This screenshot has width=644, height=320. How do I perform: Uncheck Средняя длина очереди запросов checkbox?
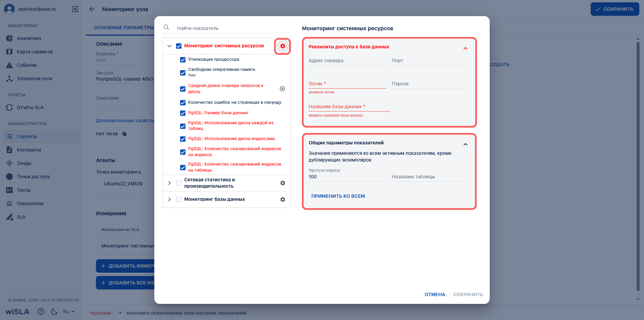pos(183,89)
